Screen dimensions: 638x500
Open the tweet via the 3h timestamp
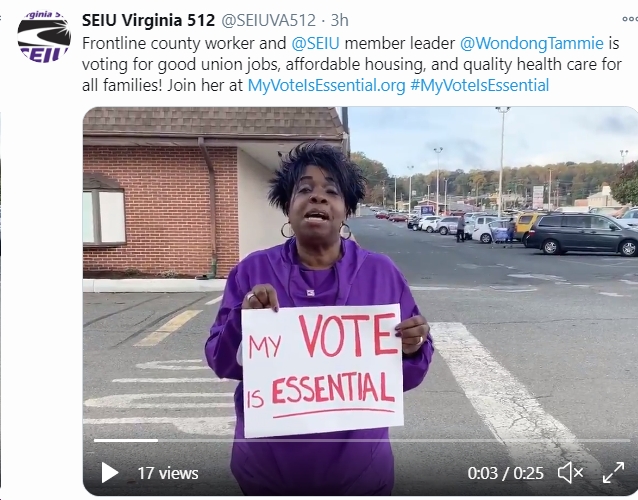[339, 20]
